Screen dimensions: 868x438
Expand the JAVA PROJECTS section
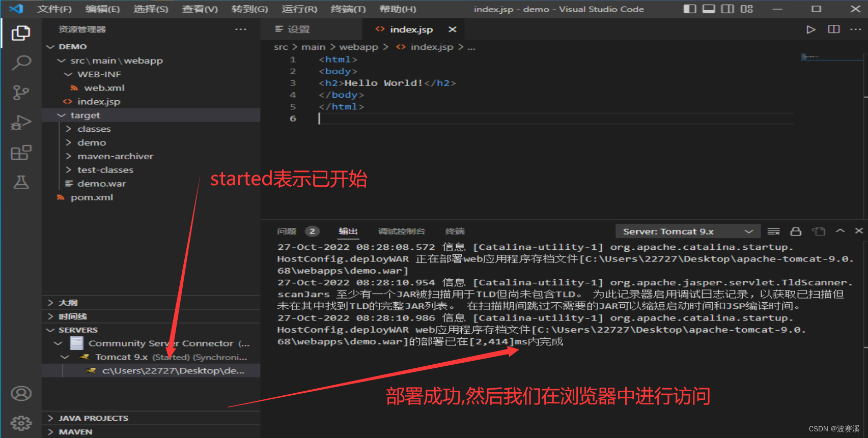[151, 418]
